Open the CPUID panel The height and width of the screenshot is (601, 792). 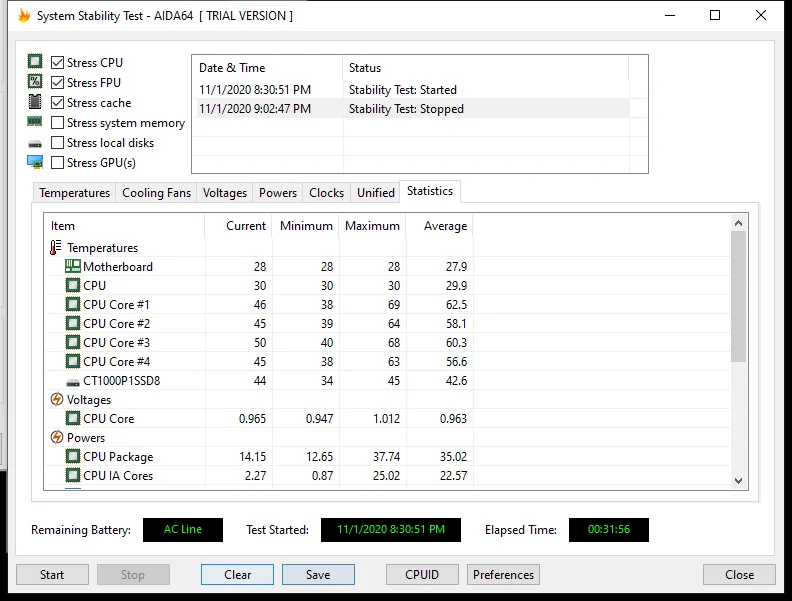point(422,575)
